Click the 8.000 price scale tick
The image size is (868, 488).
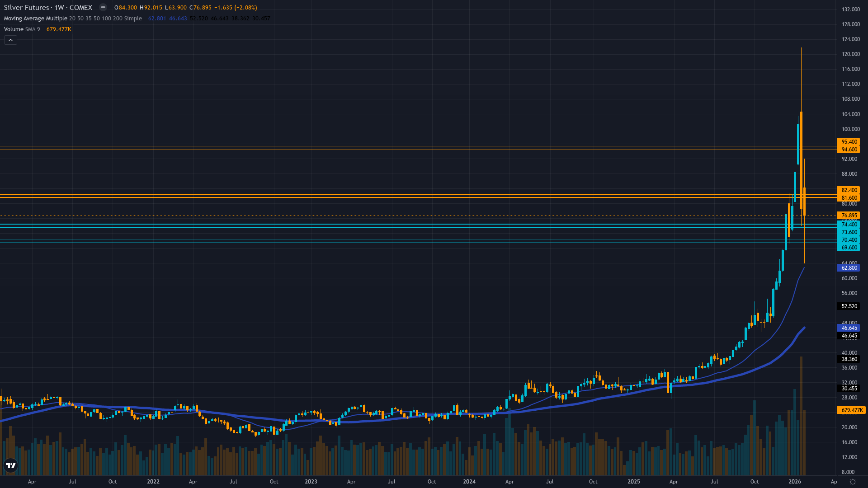(x=848, y=472)
